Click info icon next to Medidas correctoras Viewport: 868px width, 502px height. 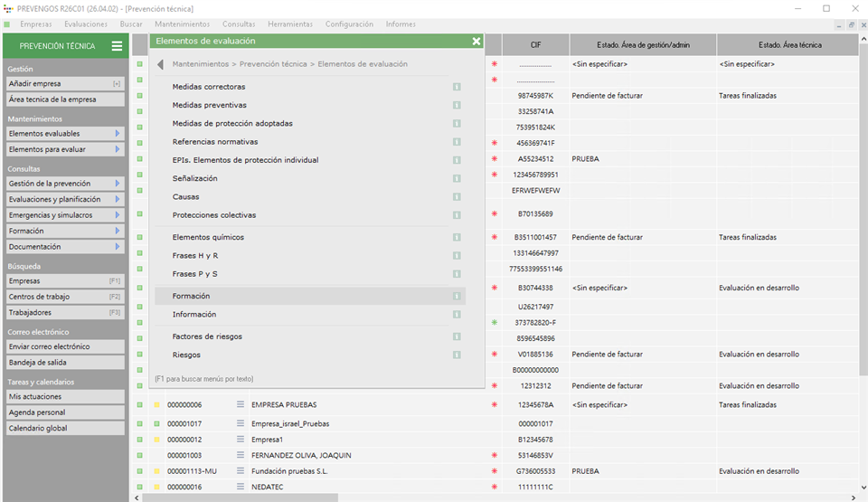(457, 88)
